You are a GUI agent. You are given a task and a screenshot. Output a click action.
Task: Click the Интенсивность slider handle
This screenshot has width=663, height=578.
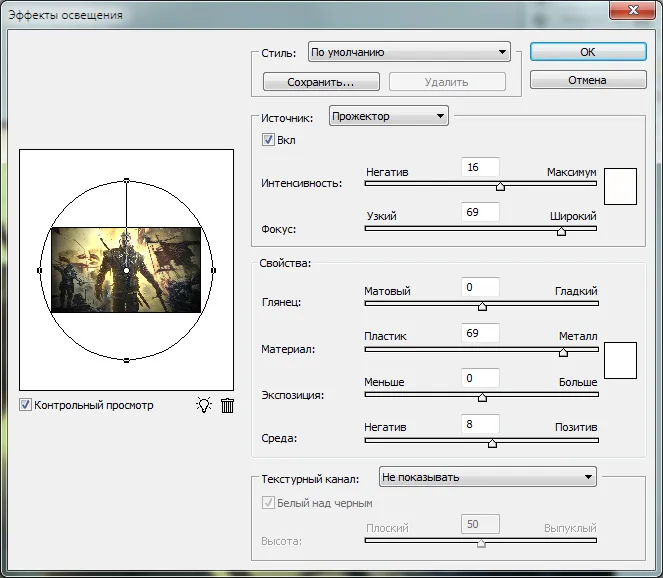[x=501, y=185]
